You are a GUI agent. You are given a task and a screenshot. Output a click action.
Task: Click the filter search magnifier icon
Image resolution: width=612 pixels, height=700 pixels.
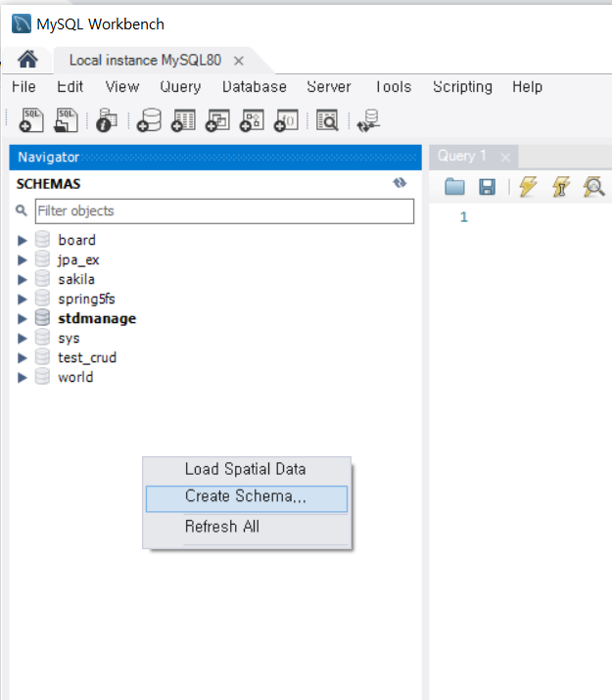21,210
